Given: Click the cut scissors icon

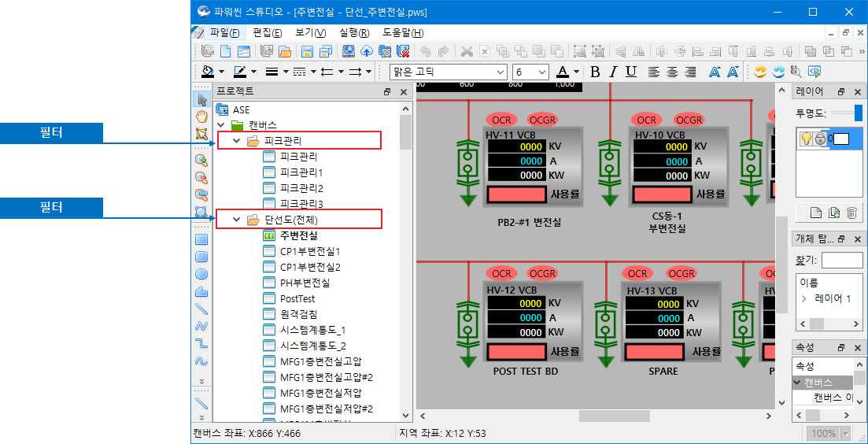Looking at the screenshot, I should pos(467,52).
